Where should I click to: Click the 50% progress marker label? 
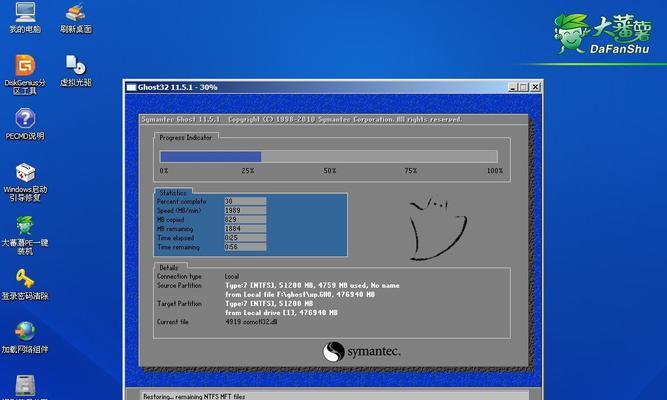[330, 171]
